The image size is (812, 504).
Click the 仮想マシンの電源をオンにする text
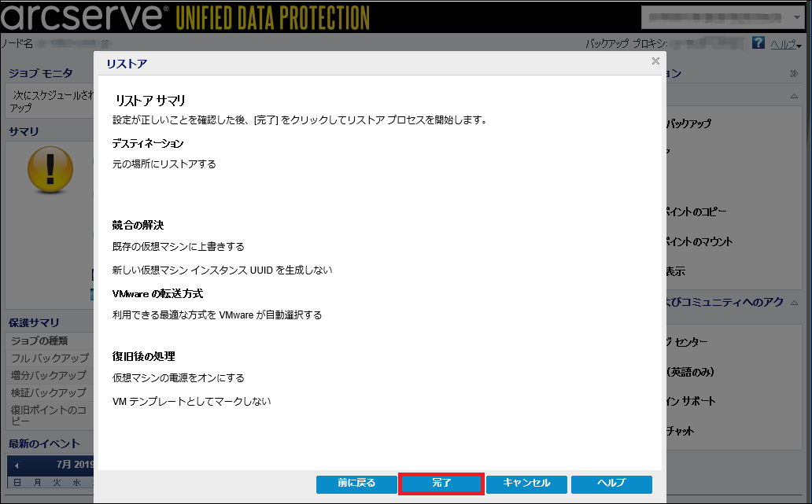(178, 378)
